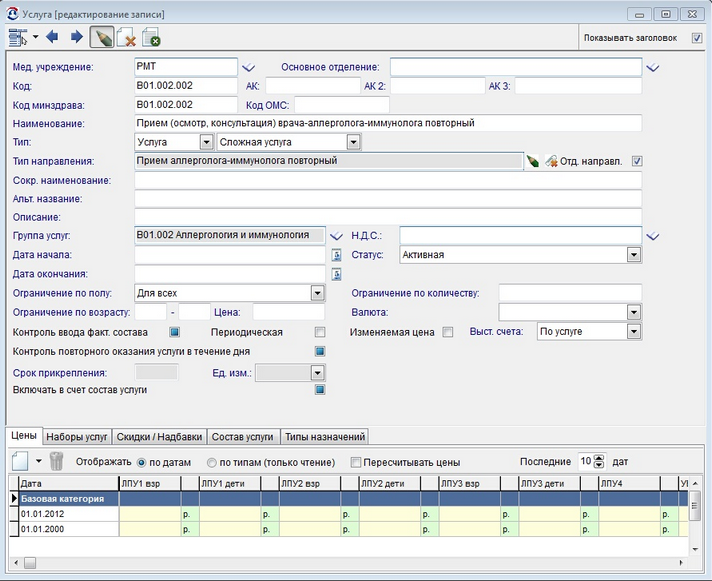Click the Цена input field
The image size is (712, 581).
point(289,312)
